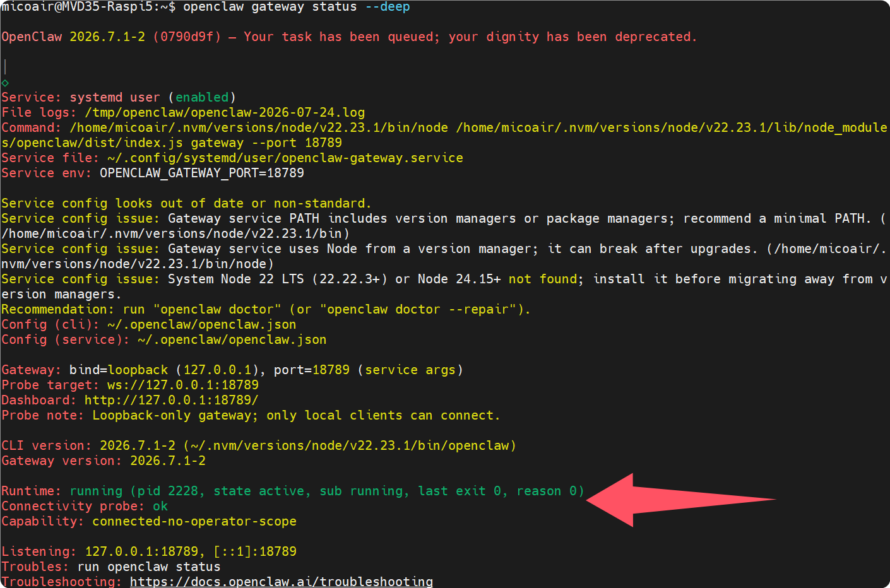The height and width of the screenshot is (588, 890).
Task: Click the "Config (service):" label
Action: coord(66,340)
